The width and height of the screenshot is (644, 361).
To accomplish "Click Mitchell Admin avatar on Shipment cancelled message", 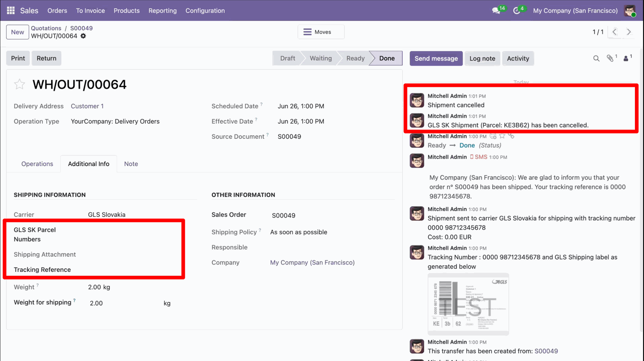I will [x=417, y=100].
